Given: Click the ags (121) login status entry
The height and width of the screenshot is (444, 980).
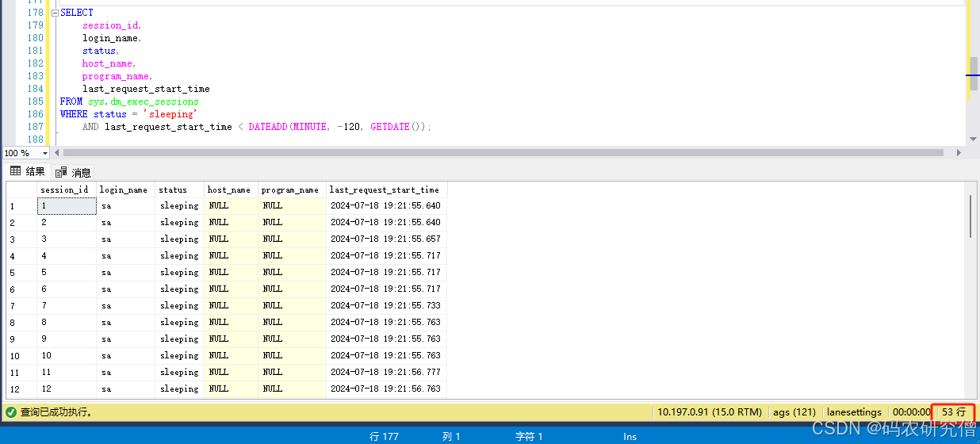Looking at the screenshot, I should tap(794, 412).
